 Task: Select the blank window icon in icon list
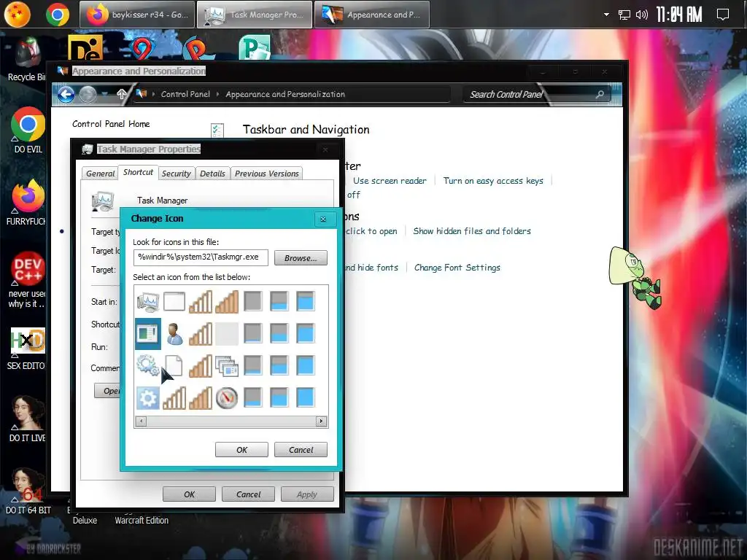point(174,302)
